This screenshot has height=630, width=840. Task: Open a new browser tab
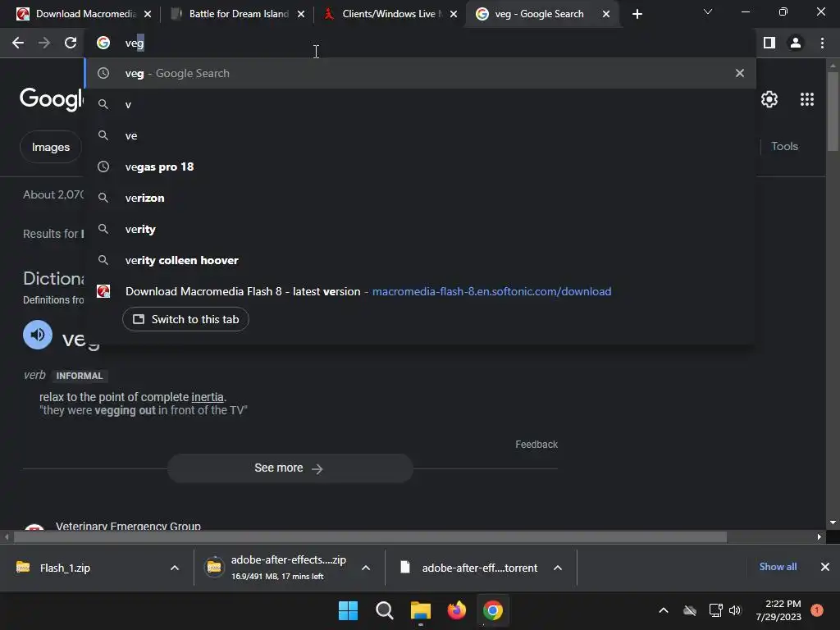click(x=637, y=14)
